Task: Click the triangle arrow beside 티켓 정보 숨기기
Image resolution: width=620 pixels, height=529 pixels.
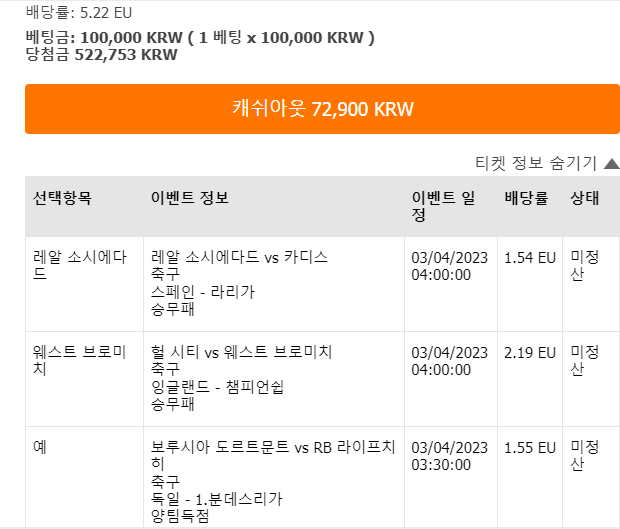Action: (x=612, y=163)
